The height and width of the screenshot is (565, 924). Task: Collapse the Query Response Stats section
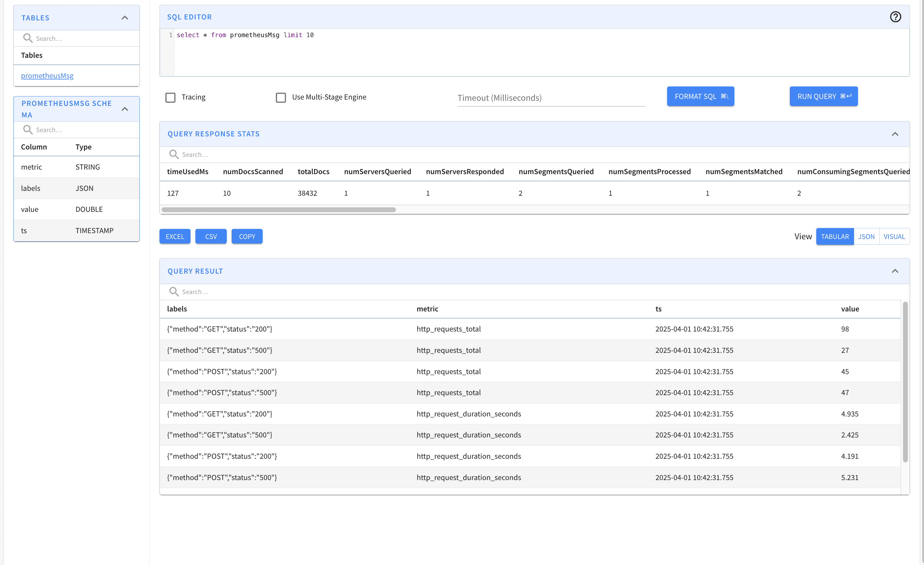tap(895, 134)
